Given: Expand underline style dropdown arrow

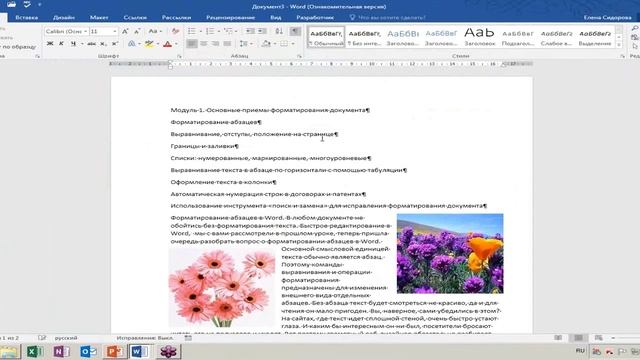Looking at the screenshot, I should (82, 44).
